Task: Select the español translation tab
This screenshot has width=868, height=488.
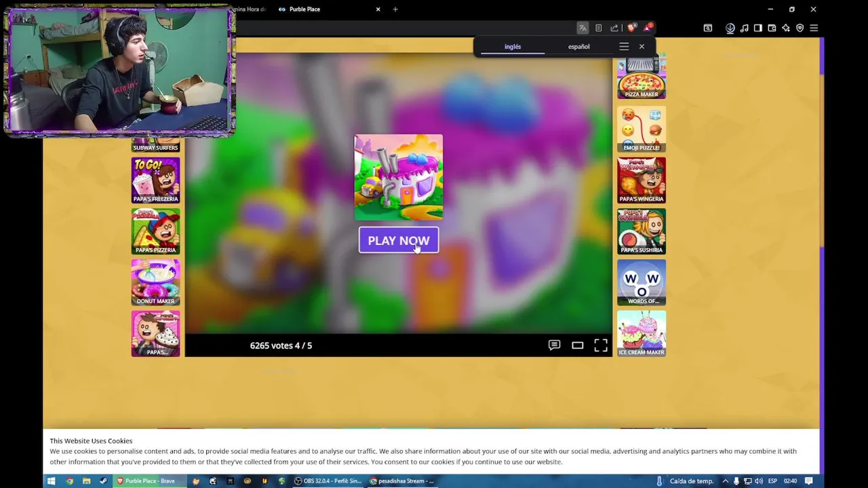Action: (578, 47)
